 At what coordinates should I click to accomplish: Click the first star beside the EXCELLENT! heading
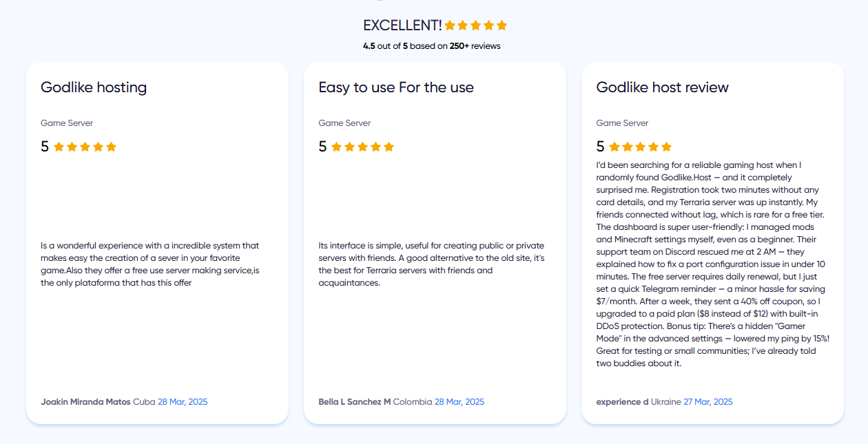point(450,25)
